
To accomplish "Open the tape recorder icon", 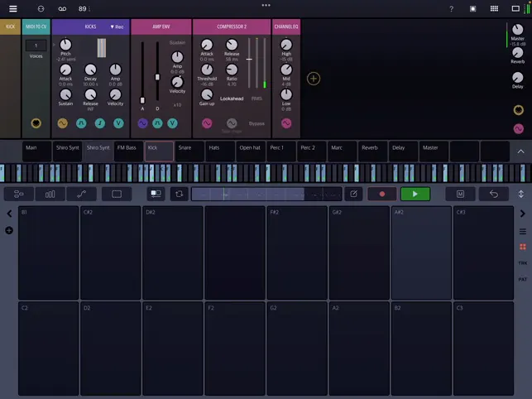I will point(62,8).
